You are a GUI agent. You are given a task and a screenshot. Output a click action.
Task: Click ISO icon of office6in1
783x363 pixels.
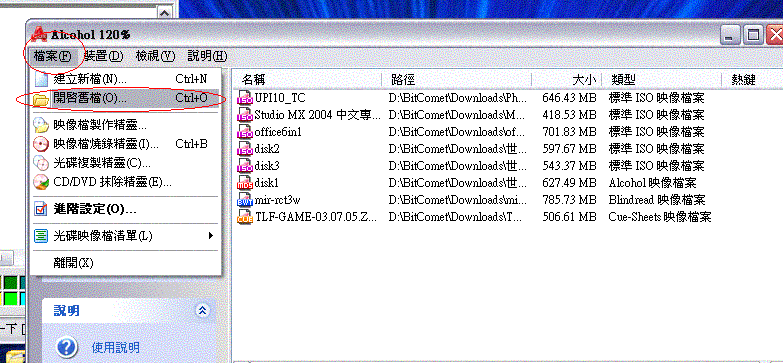click(x=245, y=132)
